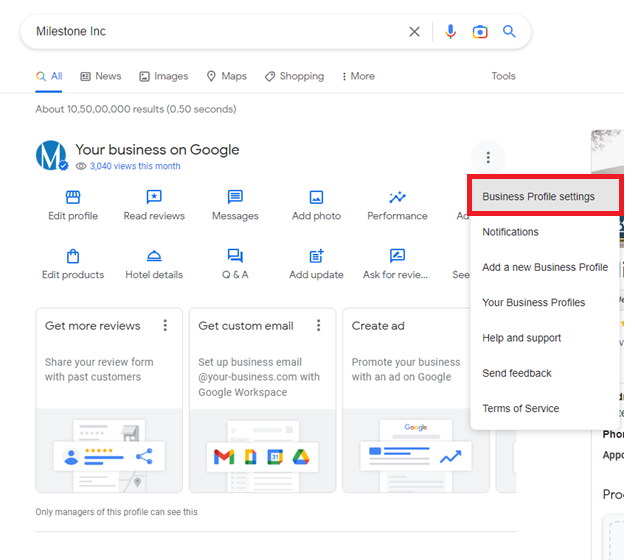Expand the More search categories menu
Image resolution: width=635 pixels, height=560 pixels.
pos(358,76)
